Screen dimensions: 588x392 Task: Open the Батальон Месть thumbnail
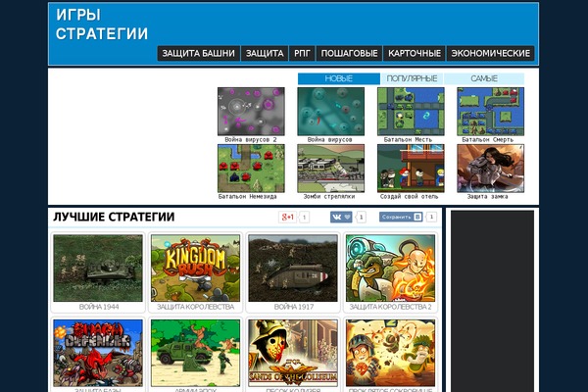click(411, 112)
